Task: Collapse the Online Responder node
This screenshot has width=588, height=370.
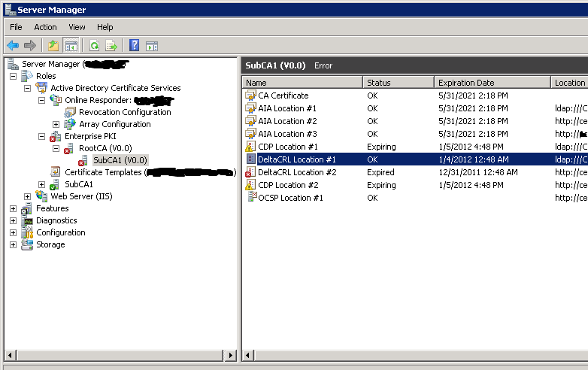Action: 41,101
